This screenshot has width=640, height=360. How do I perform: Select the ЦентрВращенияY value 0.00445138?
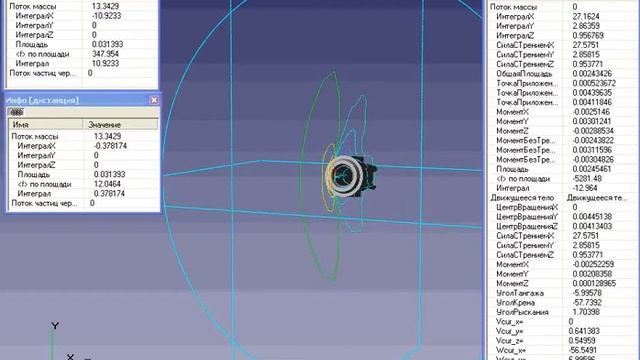coord(592,217)
